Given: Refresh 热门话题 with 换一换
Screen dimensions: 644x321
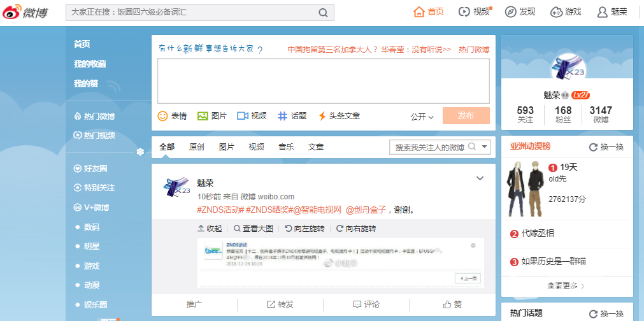Looking at the screenshot, I should 606,313.
